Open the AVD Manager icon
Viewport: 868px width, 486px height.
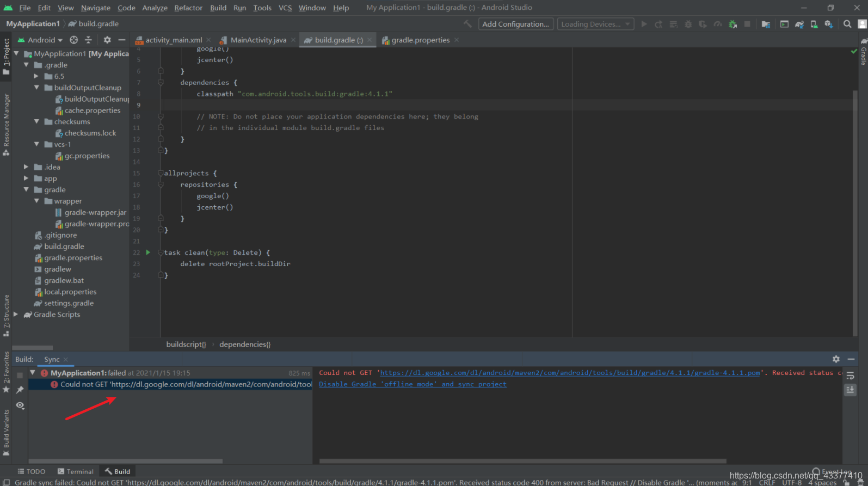814,24
